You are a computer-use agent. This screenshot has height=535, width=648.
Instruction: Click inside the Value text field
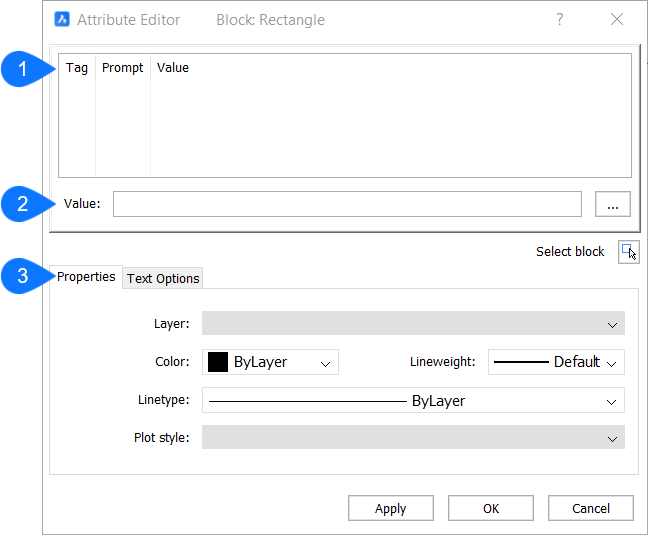click(346, 204)
